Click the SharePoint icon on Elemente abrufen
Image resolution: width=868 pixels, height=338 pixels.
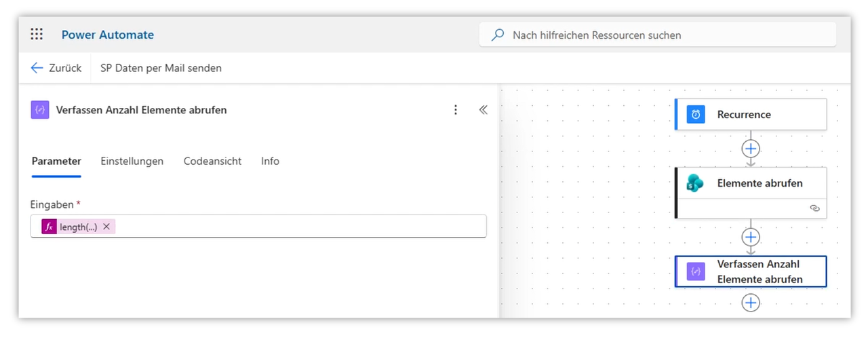(x=696, y=183)
